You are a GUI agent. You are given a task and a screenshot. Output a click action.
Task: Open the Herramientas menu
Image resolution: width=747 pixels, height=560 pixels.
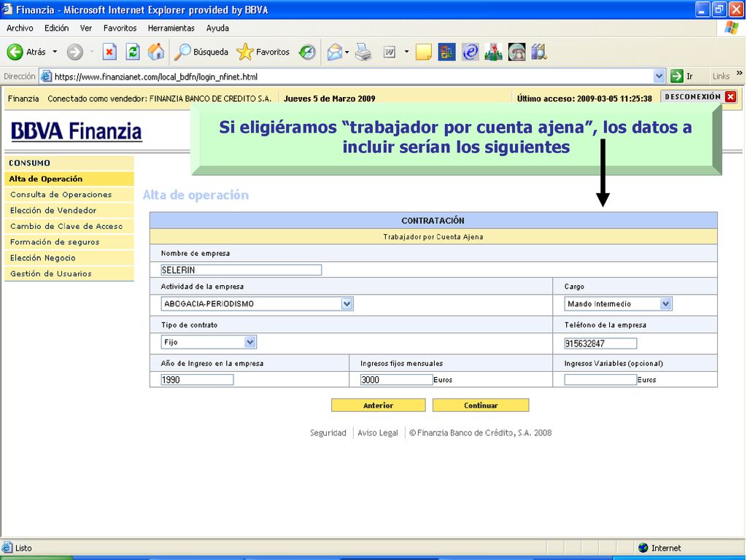171,28
